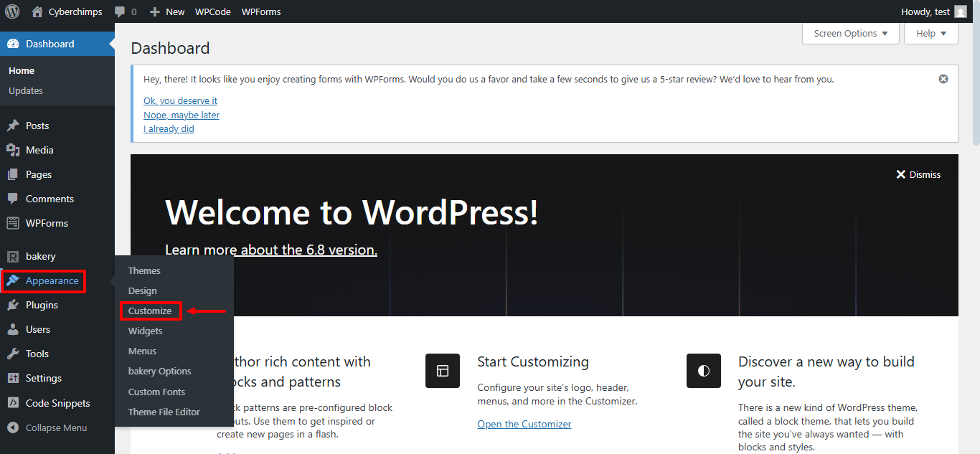Click the bakery theme icon in sidebar
This screenshot has width=980, height=454.
(x=13, y=256)
